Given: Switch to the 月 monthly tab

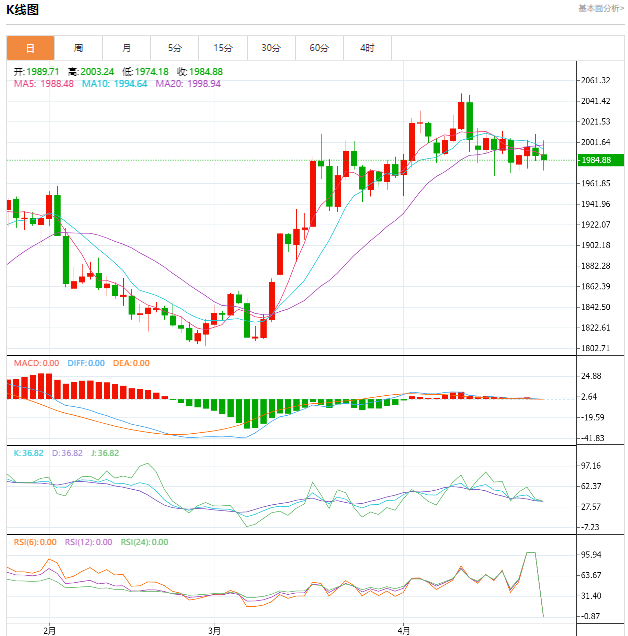Looking at the screenshot, I should click(x=127, y=48).
